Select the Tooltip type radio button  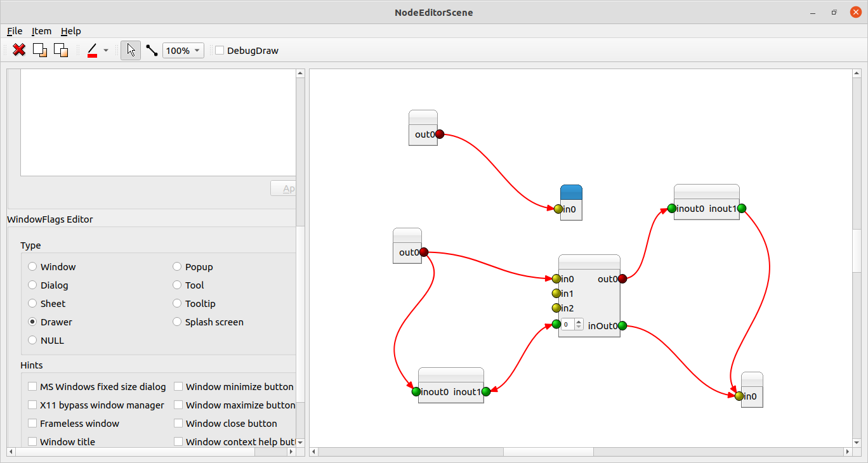coord(177,304)
